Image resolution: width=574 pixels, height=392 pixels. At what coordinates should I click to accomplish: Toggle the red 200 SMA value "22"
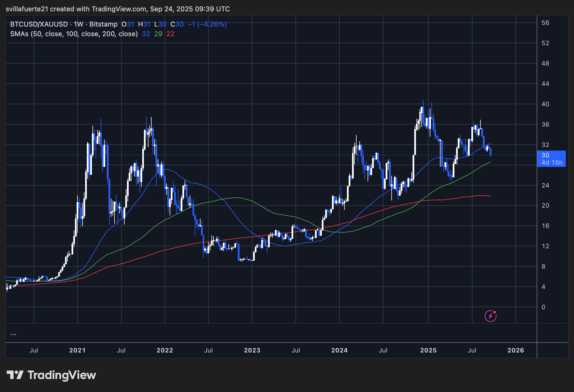[170, 34]
